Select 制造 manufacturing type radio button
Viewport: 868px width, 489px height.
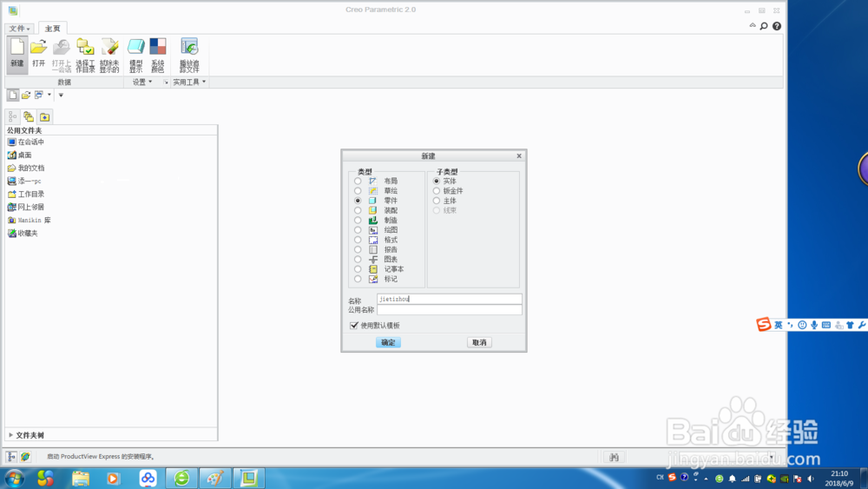point(358,221)
